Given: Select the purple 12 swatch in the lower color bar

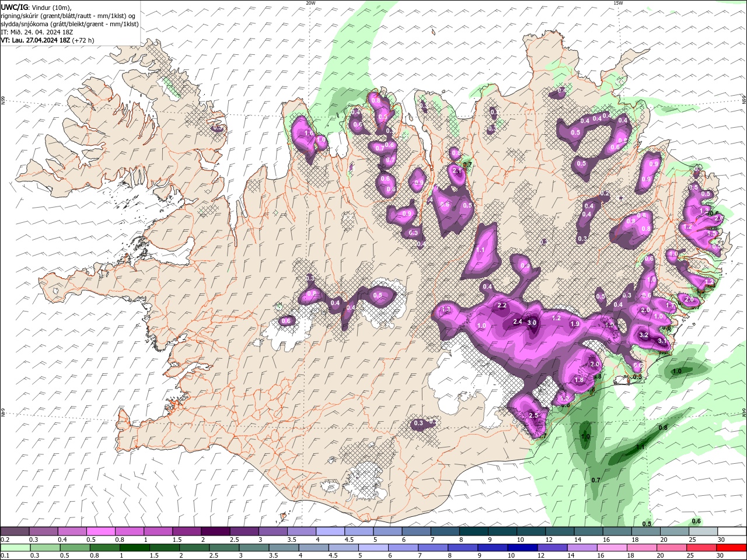Looking at the screenshot, I should 552,548.
